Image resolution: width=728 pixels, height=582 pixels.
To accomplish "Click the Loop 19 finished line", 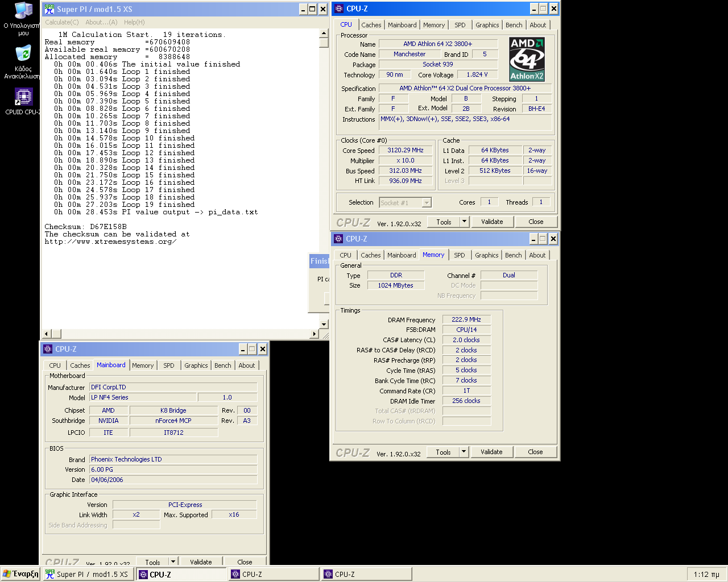I will [125, 205].
